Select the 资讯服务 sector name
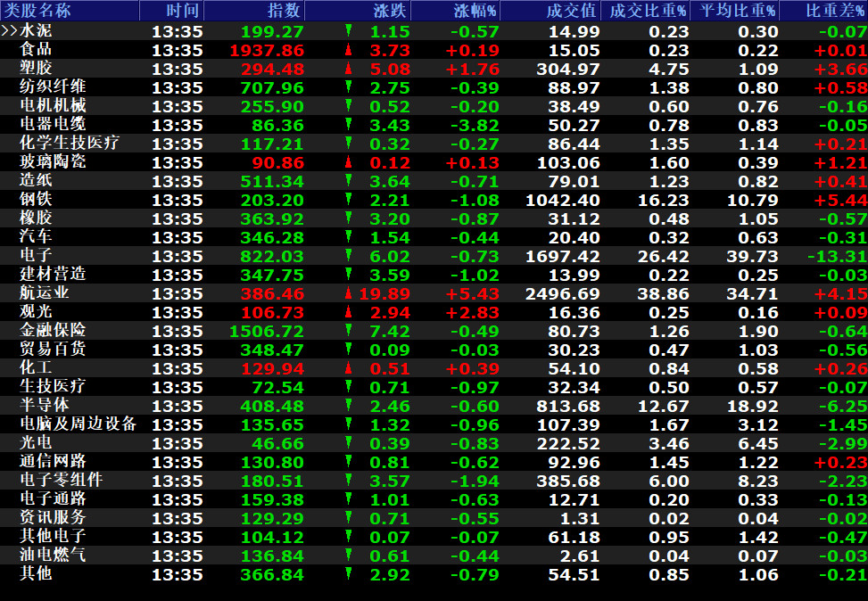The height and width of the screenshot is (601, 868). pos(53,517)
